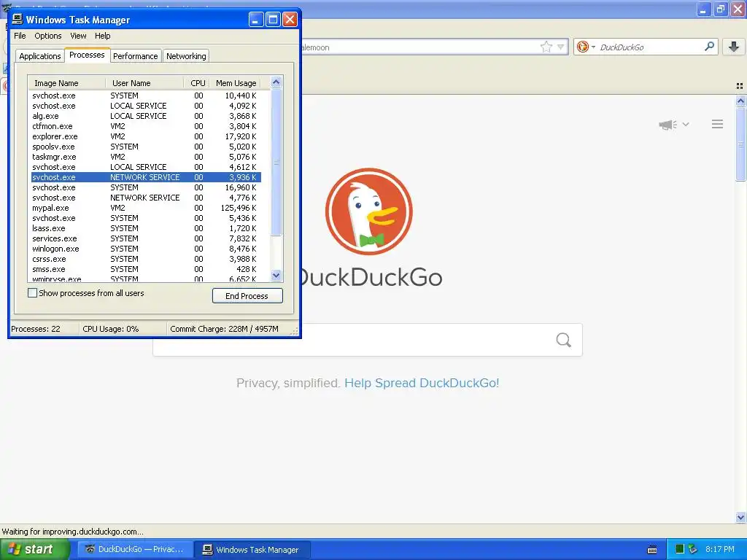747x560 pixels.
Task: Click browser page scrollbar up arrow
Action: 740,101
